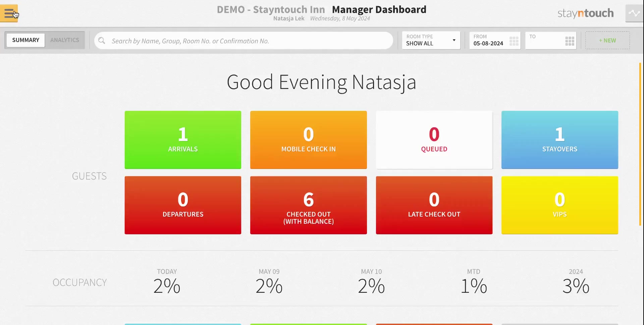Click the Natasja Lek user name
The image size is (644, 325).
(x=289, y=18)
